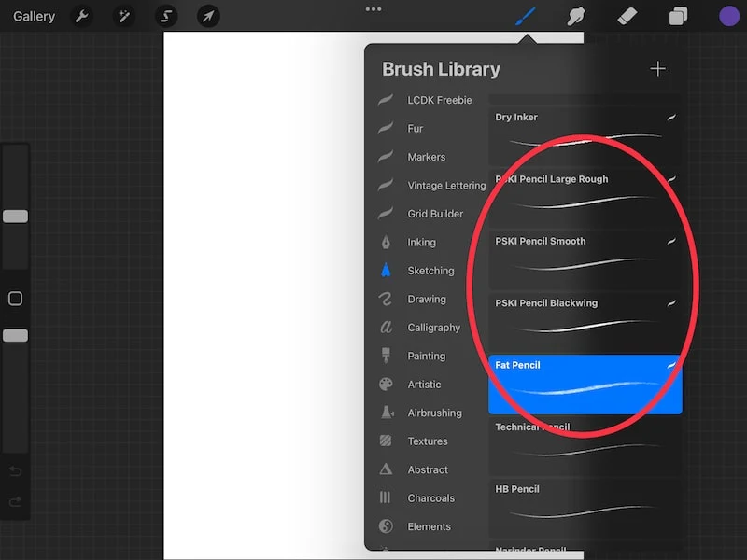Choose the PSKI Pencil Smooth brush
747x560 pixels.
[x=585, y=259]
